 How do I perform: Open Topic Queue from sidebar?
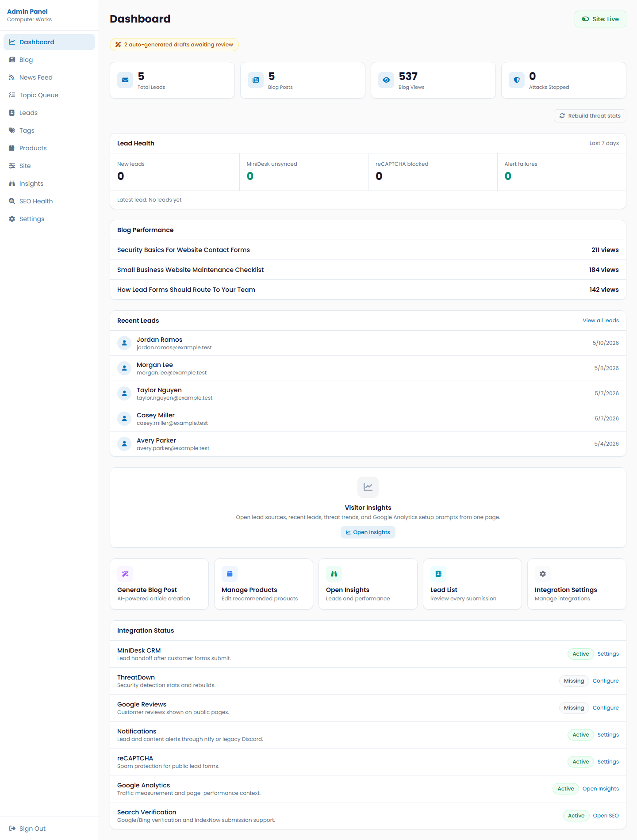49,95
